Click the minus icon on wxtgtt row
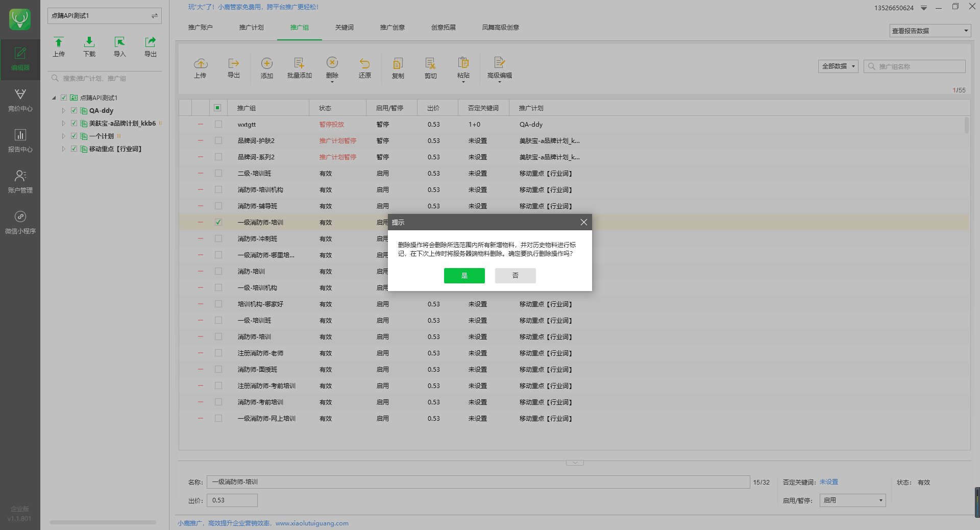The width and height of the screenshot is (980, 530). click(201, 124)
